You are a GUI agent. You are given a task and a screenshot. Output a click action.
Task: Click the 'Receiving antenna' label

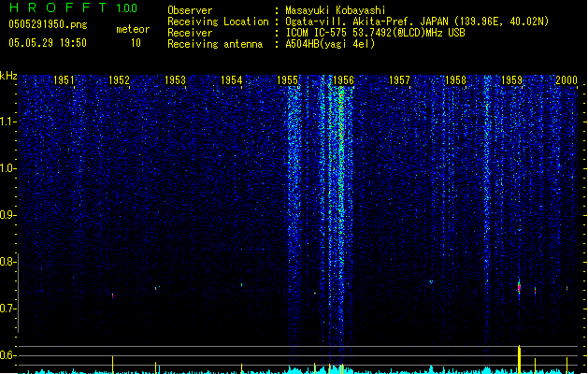(215, 44)
